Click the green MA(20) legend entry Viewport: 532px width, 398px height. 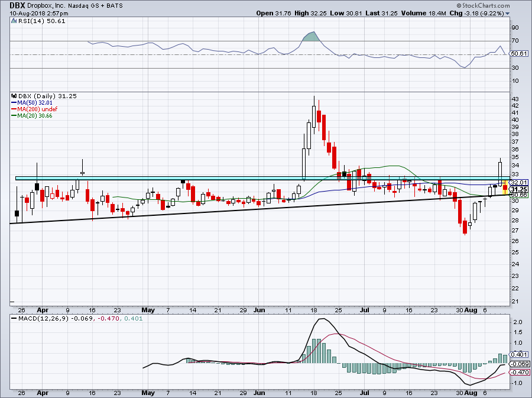pos(34,115)
